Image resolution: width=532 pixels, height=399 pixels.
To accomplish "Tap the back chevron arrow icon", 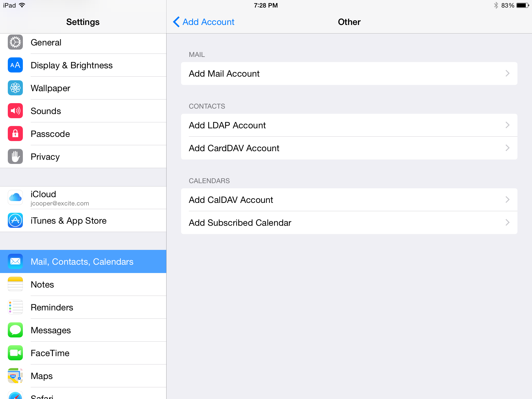I will 176,22.
